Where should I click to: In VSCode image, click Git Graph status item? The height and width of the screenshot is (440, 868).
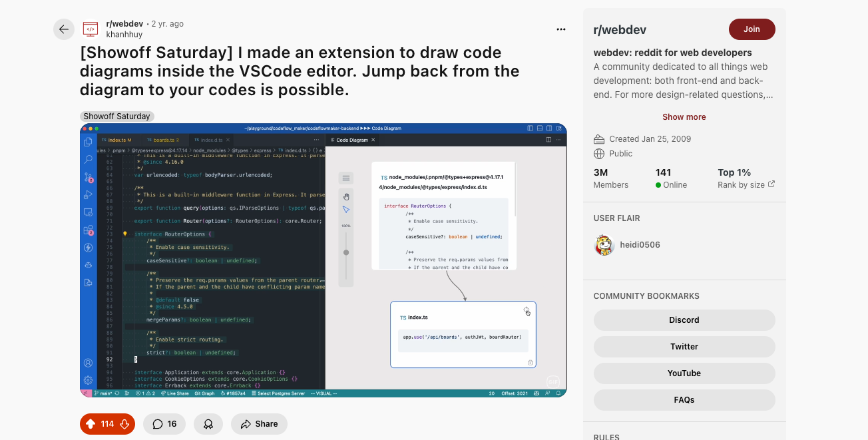(204, 393)
